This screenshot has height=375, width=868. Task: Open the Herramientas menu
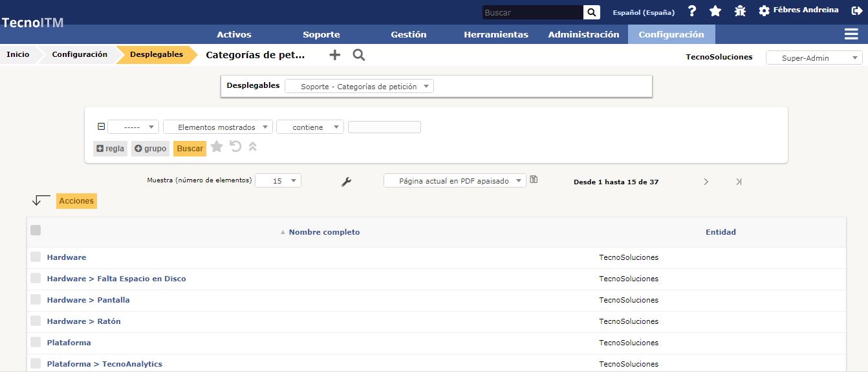pyautogui.click(x=495, y=34)
